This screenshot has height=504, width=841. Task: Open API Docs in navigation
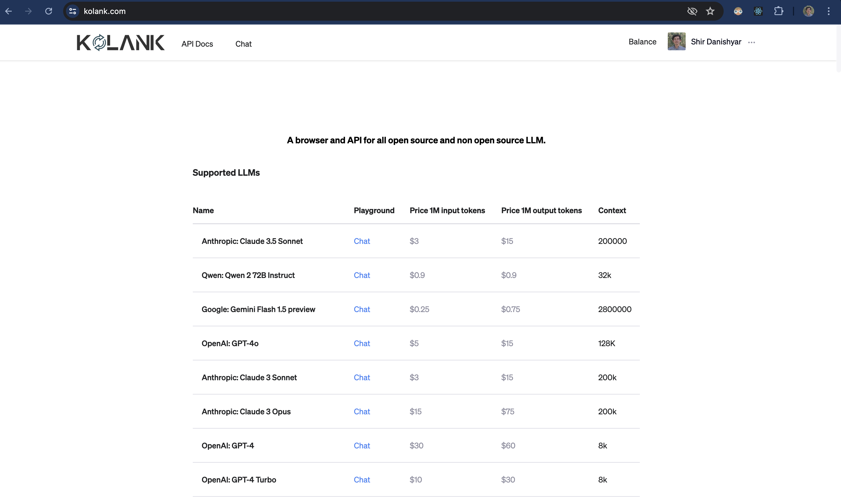[197, 44]
